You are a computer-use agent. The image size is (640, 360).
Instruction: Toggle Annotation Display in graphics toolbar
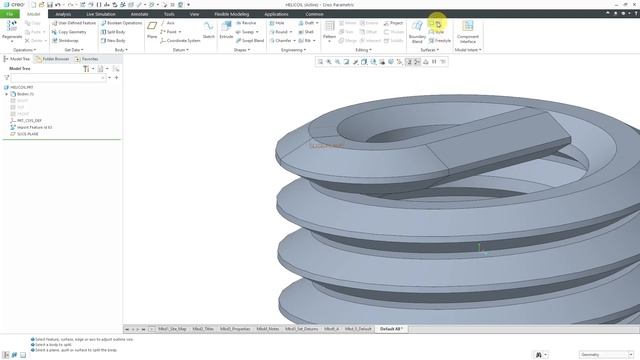408,62
